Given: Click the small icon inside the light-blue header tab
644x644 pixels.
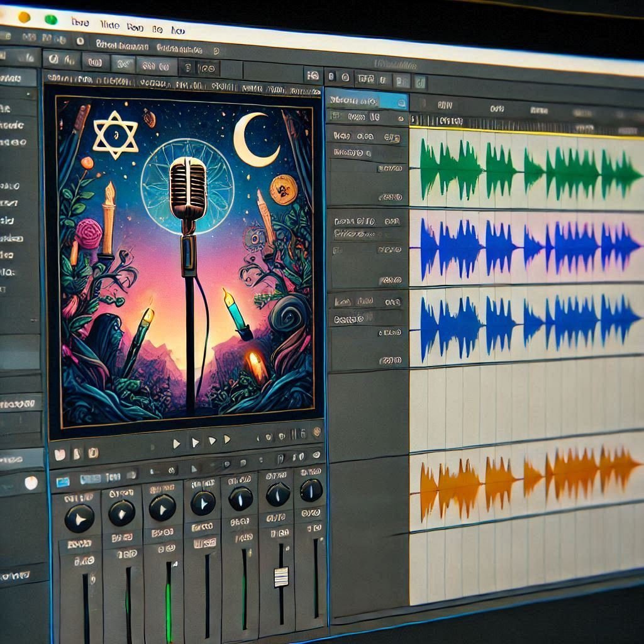Looking at the screenshot, I should [402, 103].
